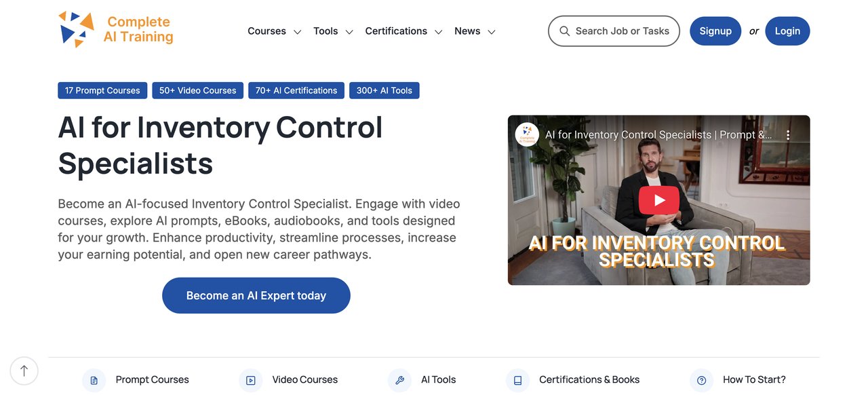The height and width of the screenshot is (395, 868).
Task: Play the YouTube video
Action: (658, 200)
